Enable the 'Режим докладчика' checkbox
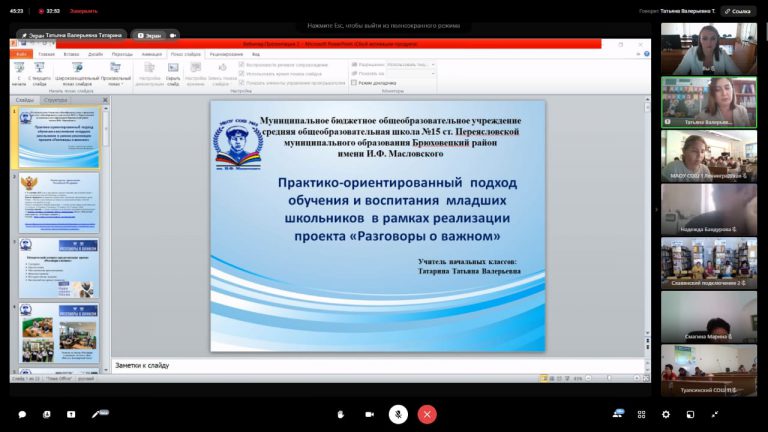The height and width of the screenshot is (432, 768). click(354, 82)
